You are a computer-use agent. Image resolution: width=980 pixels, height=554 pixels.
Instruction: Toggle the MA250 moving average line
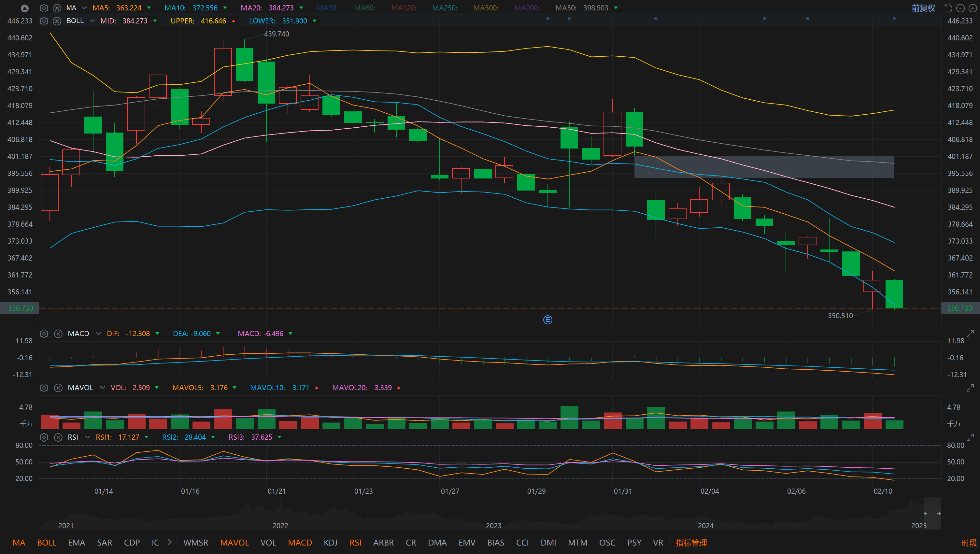(445, 8)
